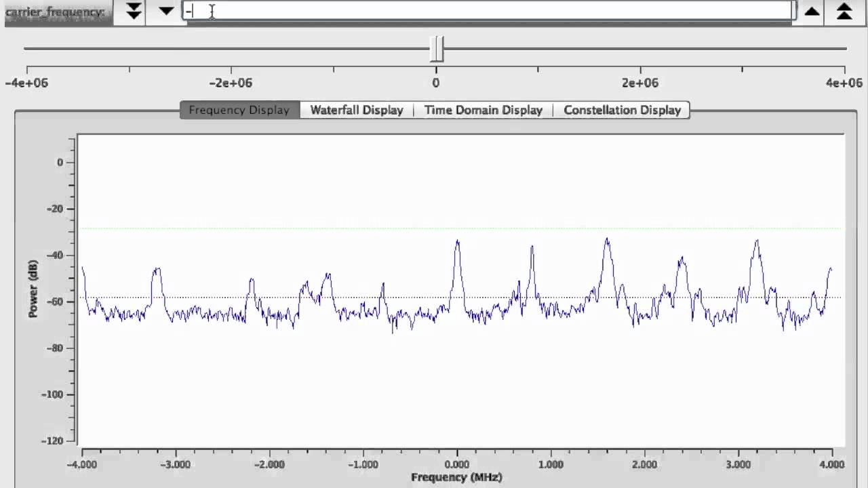Click the -3.000 frequency axis label

pos(176,464)
